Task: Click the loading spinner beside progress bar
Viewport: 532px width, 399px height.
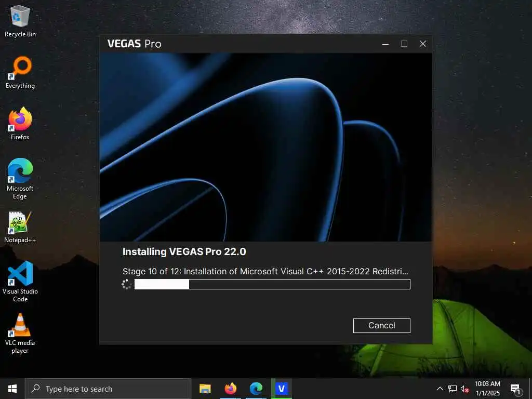Action: click(127, 284)
